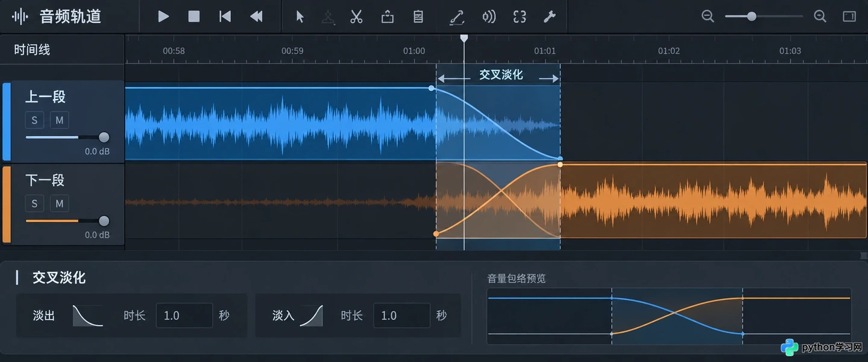Select the 上一段 track name
The height and width of the screenshot is (362, 868).
click(x=45, y=97)
